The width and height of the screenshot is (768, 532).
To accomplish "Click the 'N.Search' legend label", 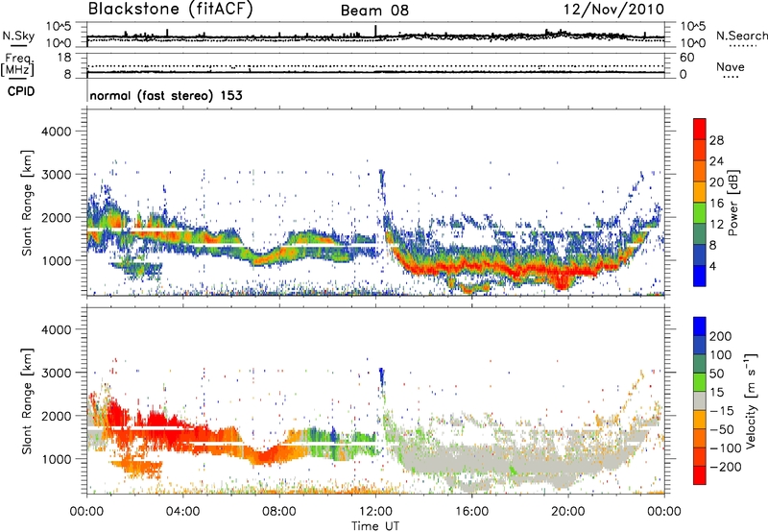I will point(741,36).
